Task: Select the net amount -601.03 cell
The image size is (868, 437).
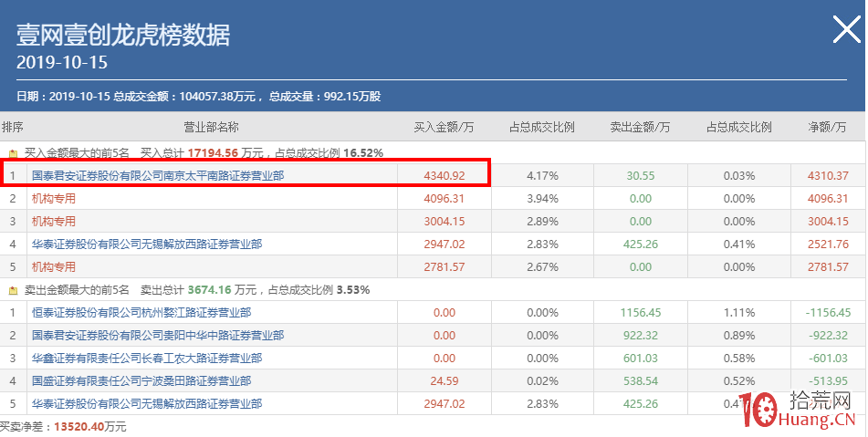Action: (828, 358)
